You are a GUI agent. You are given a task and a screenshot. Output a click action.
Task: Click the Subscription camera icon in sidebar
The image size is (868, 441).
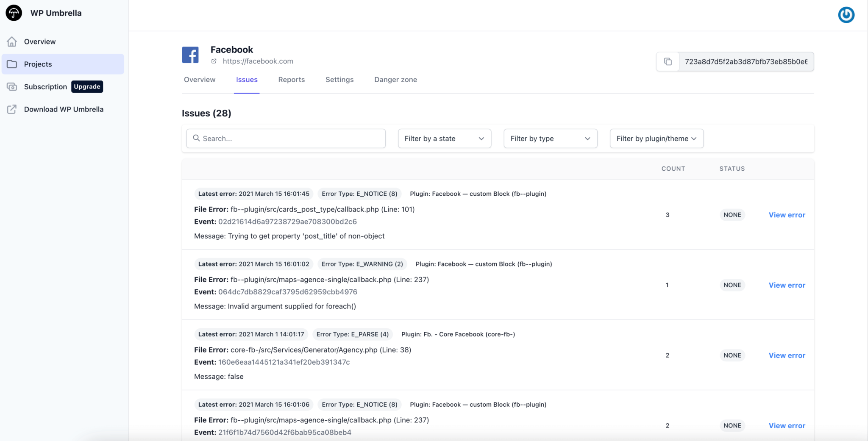(11, 86)
